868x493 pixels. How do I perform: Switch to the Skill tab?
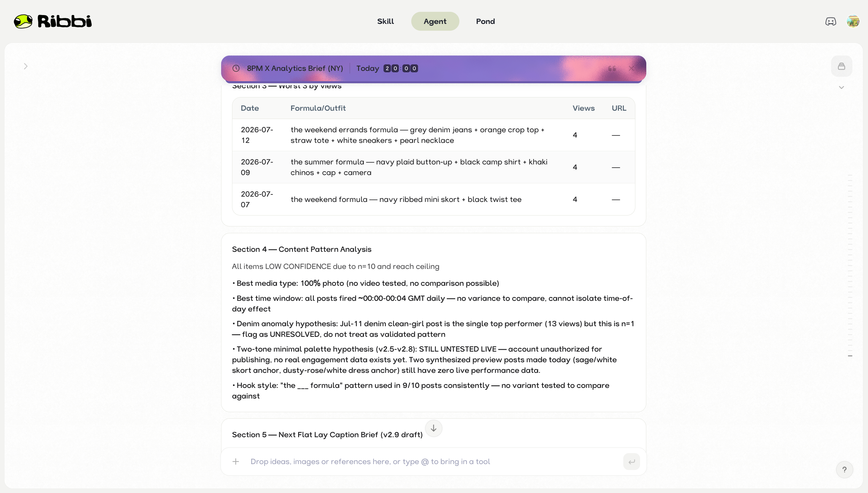tap(385, 21)
